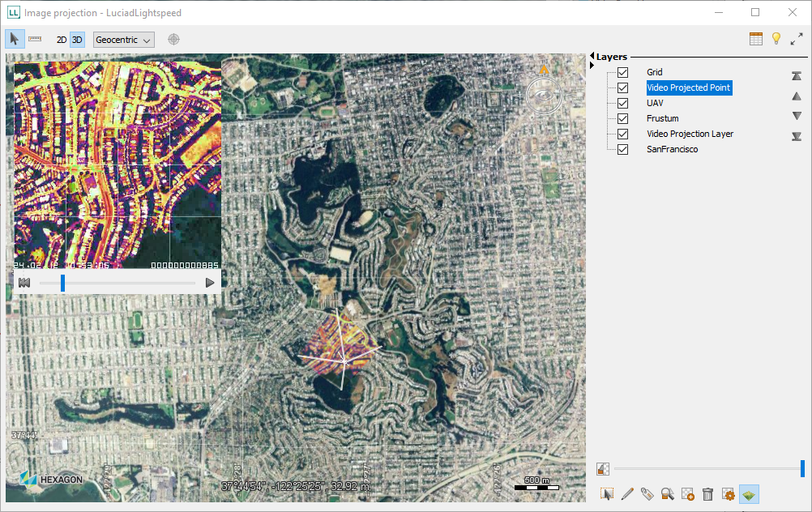812x512 pixels.
Task: Move layer to top with arrow icon
Action: [x=797, y=76]
